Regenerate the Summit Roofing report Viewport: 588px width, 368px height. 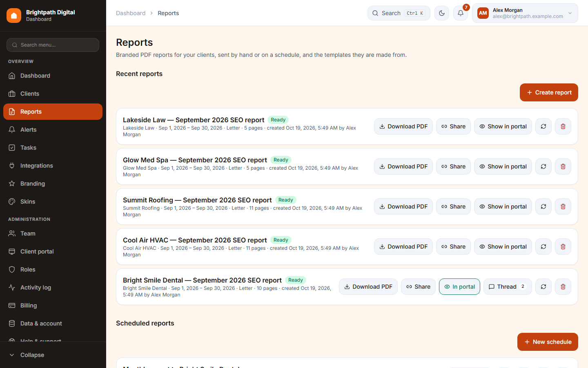pos(543,206)
